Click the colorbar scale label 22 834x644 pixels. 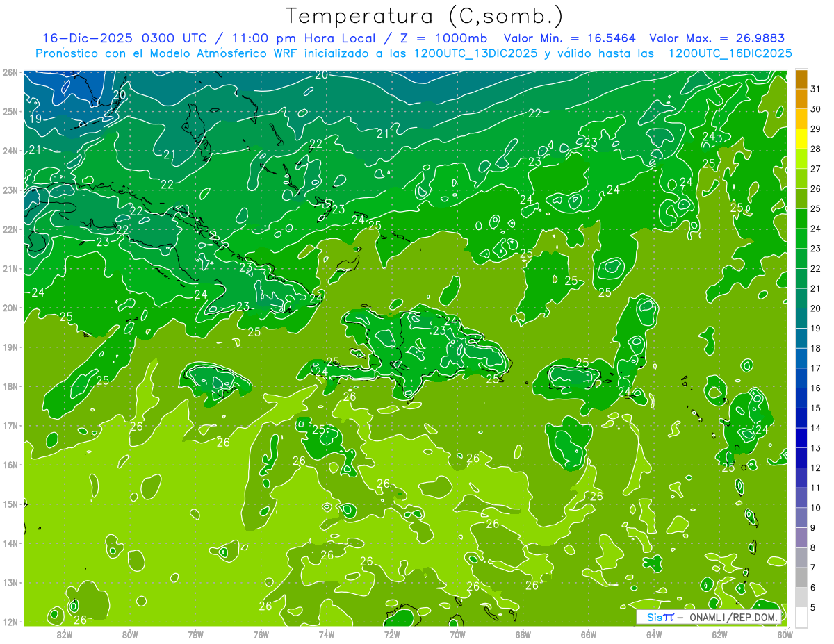tap(815, 269)
